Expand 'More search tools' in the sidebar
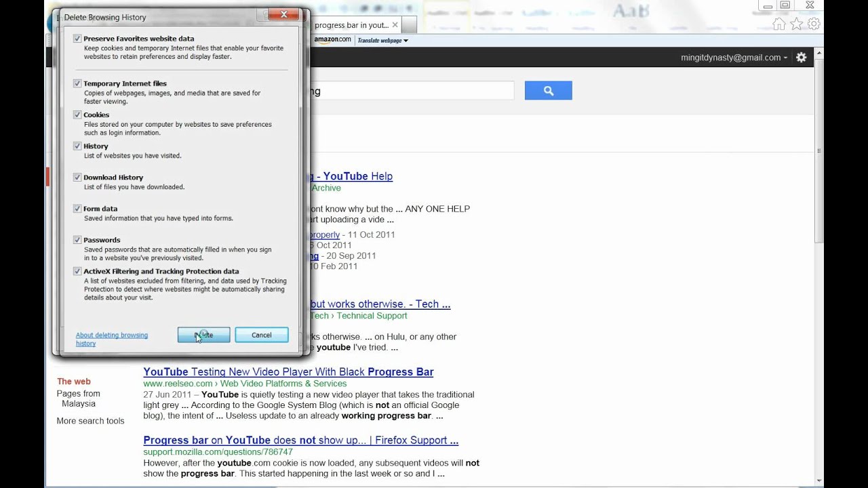The height and width of the screenshot is (488, 868). [91, 421]
